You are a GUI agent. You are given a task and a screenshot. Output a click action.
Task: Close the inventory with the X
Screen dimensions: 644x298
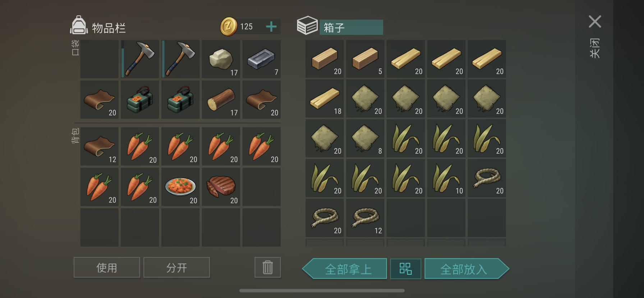(595, 22)
